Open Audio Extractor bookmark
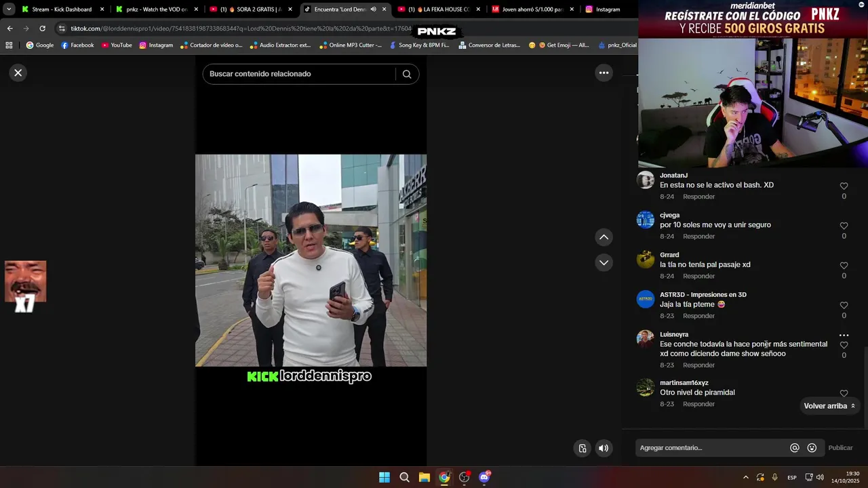Screen dimensions: 868x488 [280, 45]
